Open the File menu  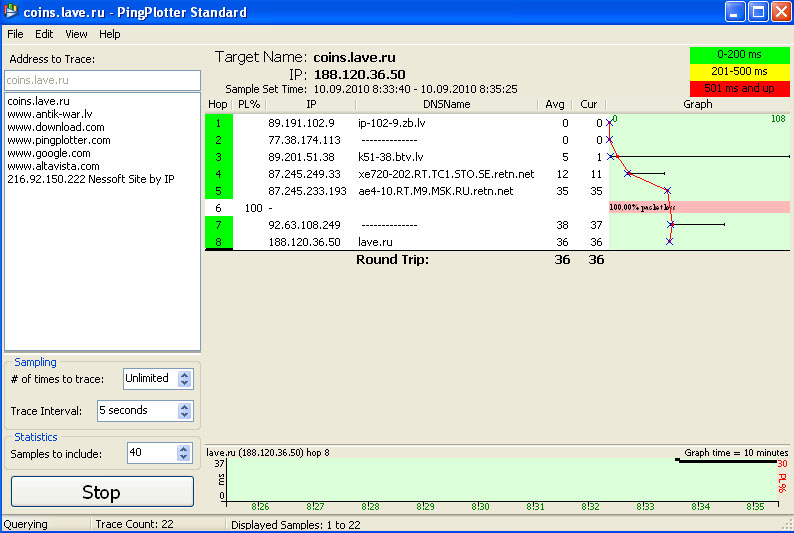click(15, 34)
